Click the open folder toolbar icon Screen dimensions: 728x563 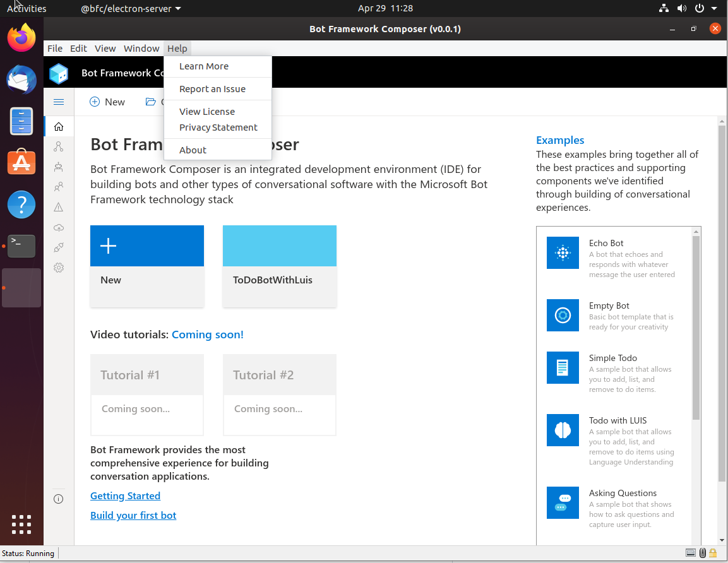click(150, 102)
